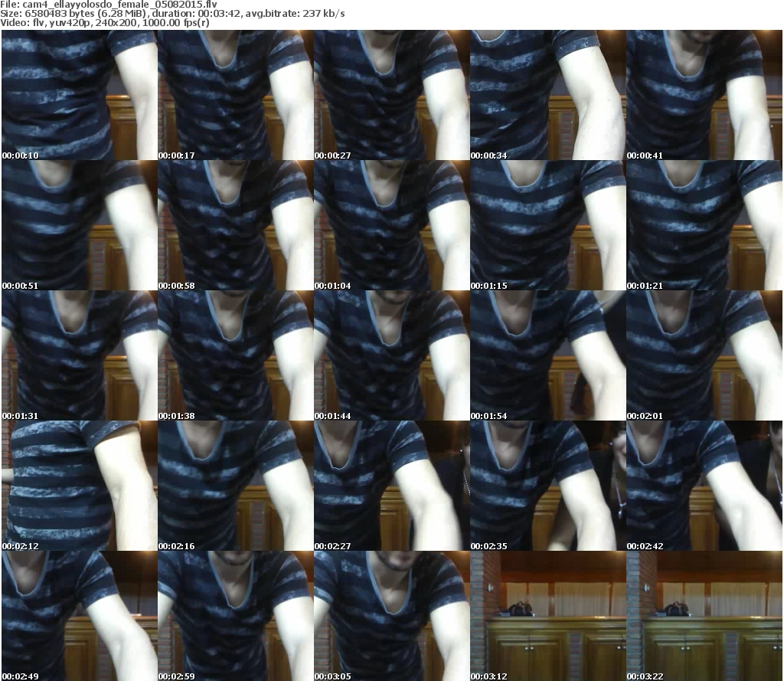View the frame stamped 00:02:59
Screen dimensions: 784x681
[236, 616]
